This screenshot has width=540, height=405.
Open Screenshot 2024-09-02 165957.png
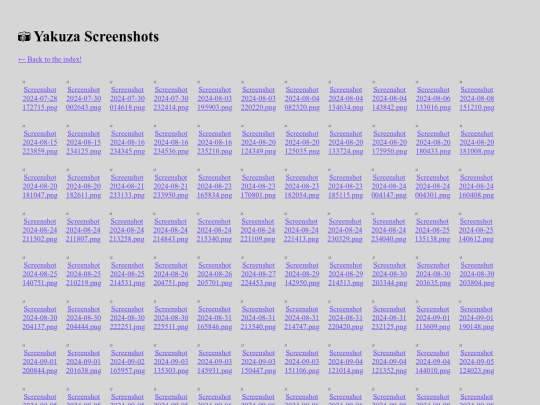tap(127, 362)
